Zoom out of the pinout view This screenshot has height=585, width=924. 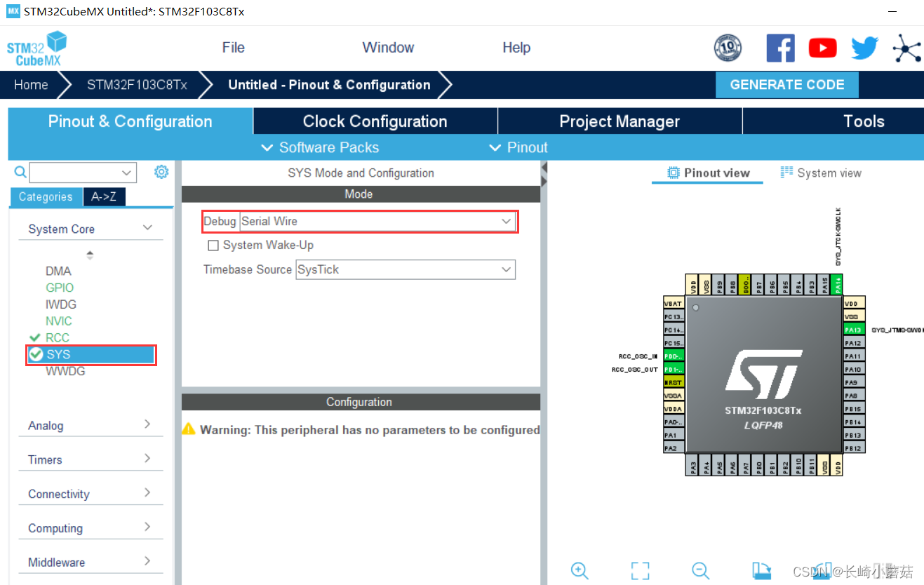(x=700, y=570)
